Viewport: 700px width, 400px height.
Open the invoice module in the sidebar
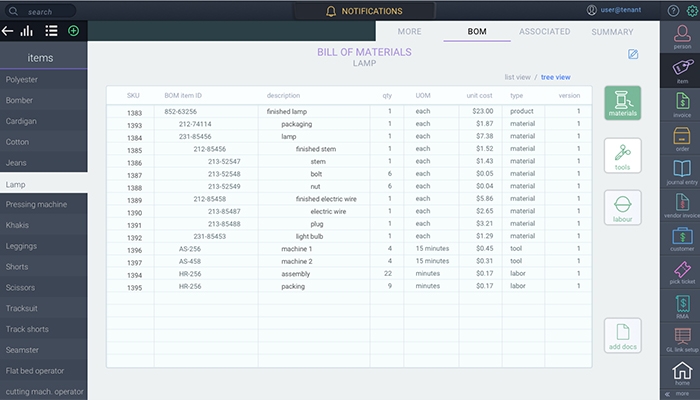[x=681, y=104]
